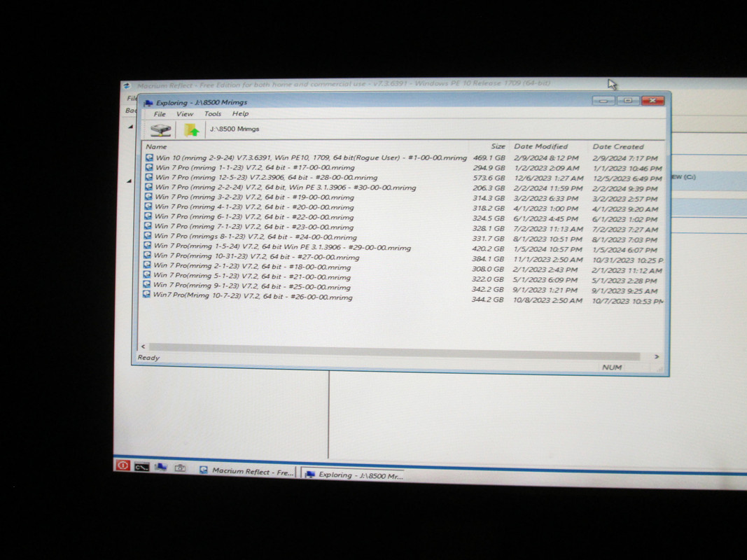Click the red power button on taskbar
The width and height of the screenshot is (747, 560).
click(x=123, y=465)
